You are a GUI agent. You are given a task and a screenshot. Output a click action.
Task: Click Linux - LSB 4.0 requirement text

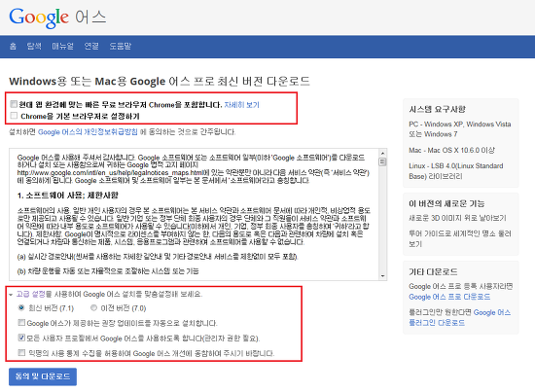point(456,171)
